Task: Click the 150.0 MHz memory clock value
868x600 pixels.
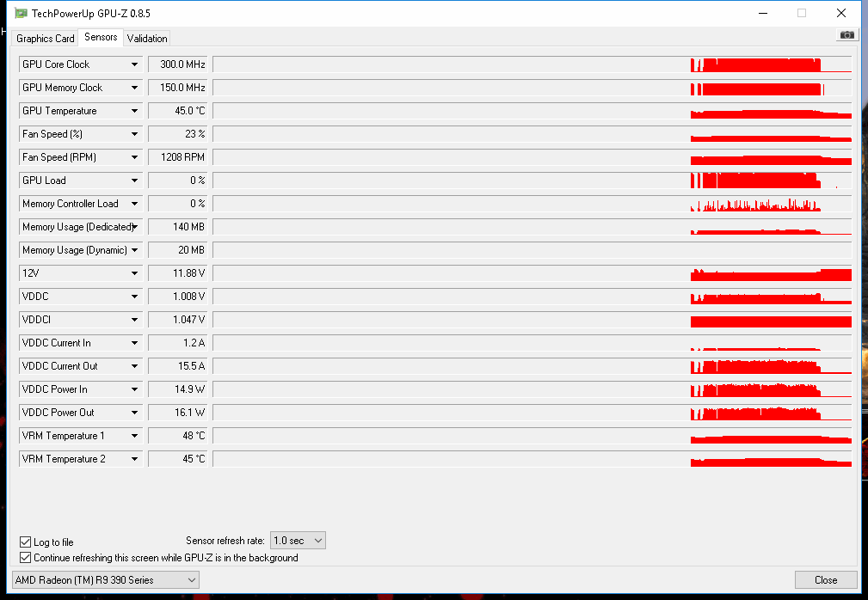Action: (x=178, y=88)
